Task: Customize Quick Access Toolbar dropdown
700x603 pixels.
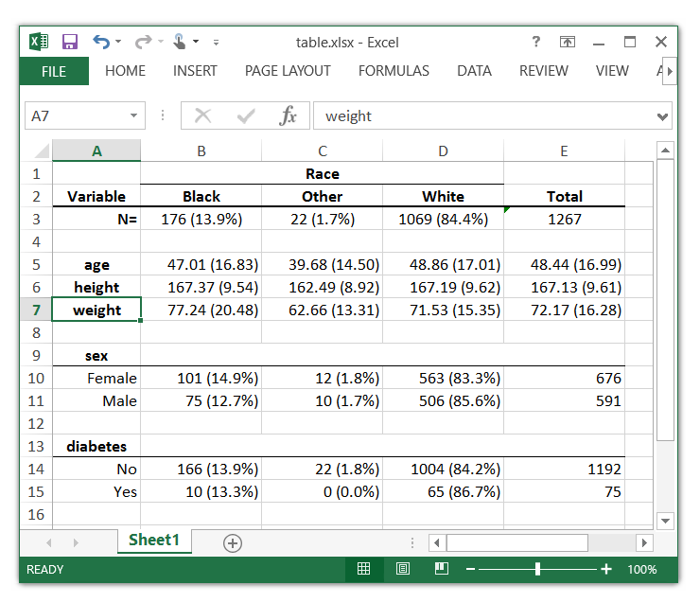Action: tap(216, 42)
